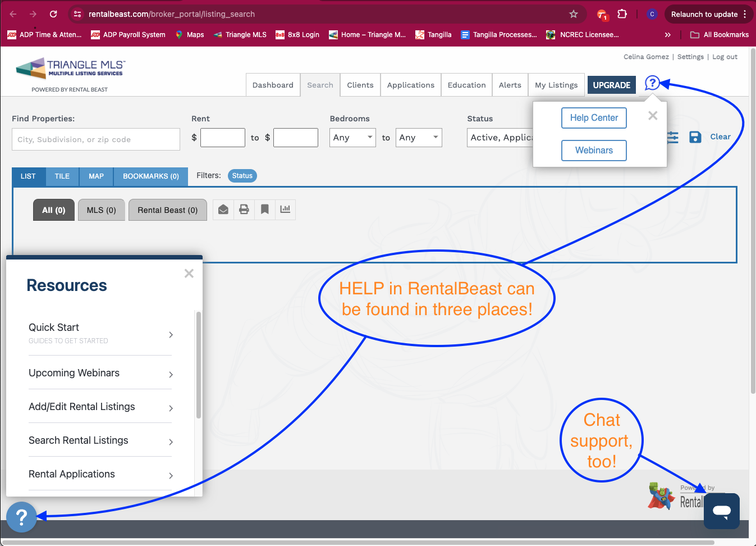
Task: Expand Search Rental Listings
Action: 100,440
